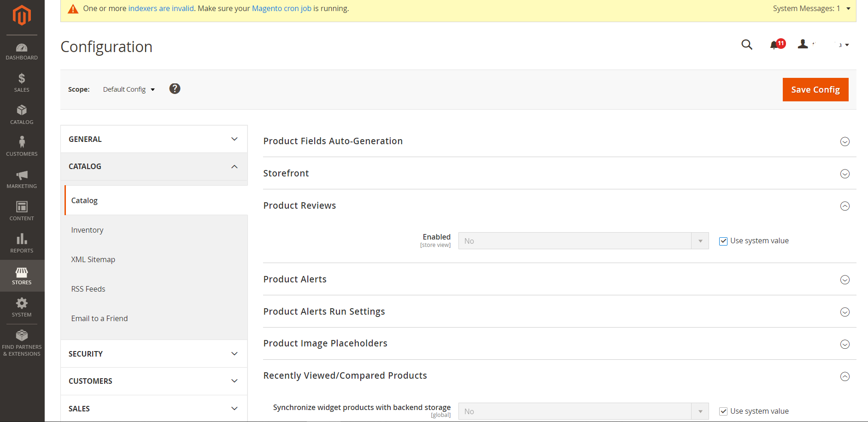Switch to the Inventory settings tab
Screen dimensions: 868x422
click(x=87, y=229)
